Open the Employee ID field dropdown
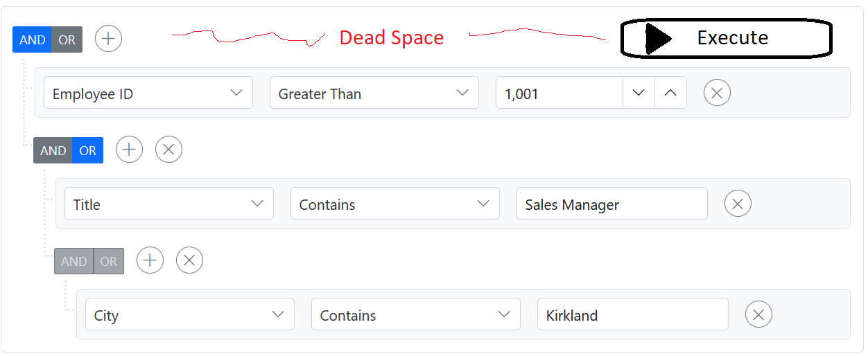Image resolution: width=868 pixels, height=356 pixels. pos(148,93)
